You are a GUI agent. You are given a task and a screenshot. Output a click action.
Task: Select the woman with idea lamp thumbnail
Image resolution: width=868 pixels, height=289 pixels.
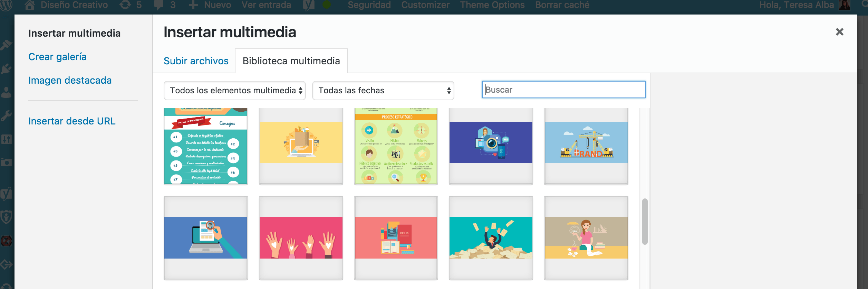pyautogui.click(x=586, y=238)
